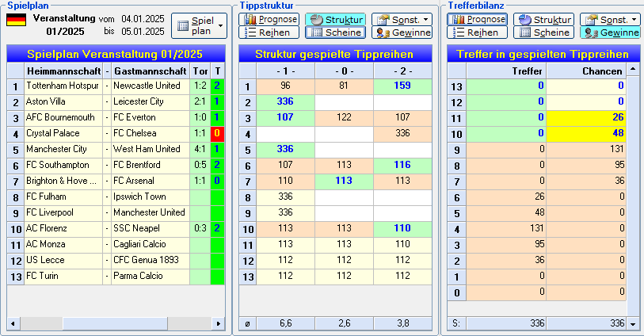The width and height of the screenshot is (644, 336).
Task: Click the Spielplan horizontal scrollbar thumb
Action: (x=115, y=323)
